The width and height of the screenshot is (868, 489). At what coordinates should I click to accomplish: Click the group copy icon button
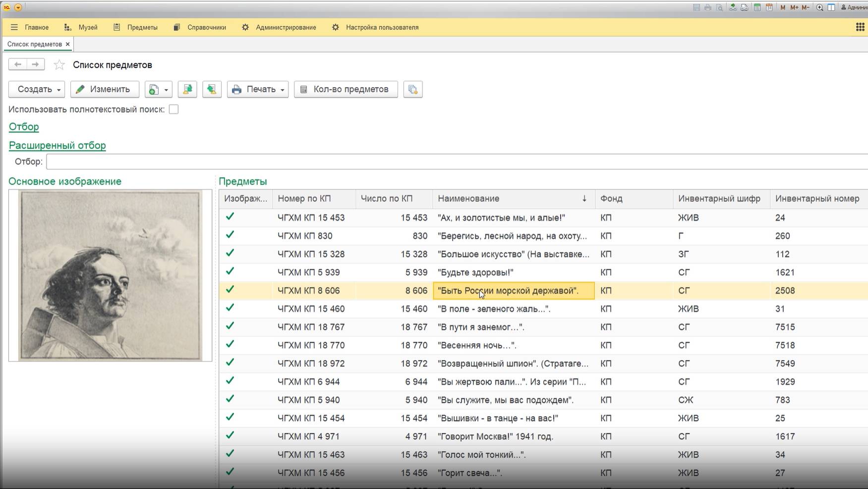coord(412,89)
